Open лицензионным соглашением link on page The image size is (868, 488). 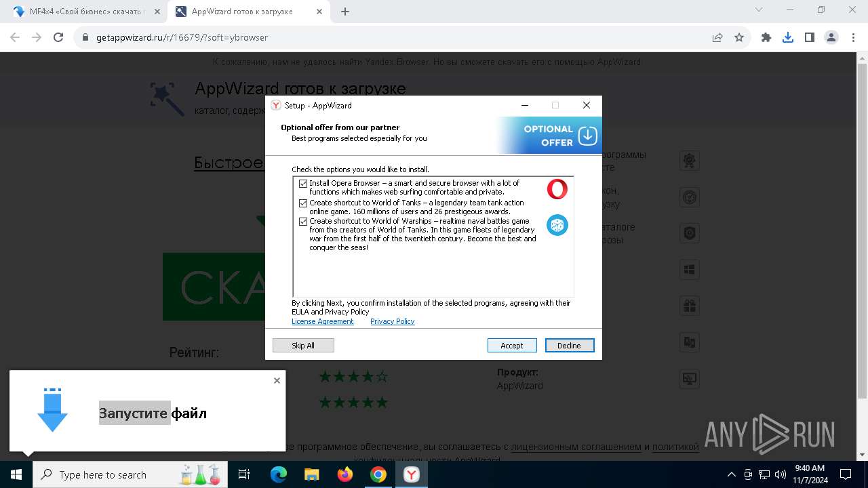tap(576, 447)
